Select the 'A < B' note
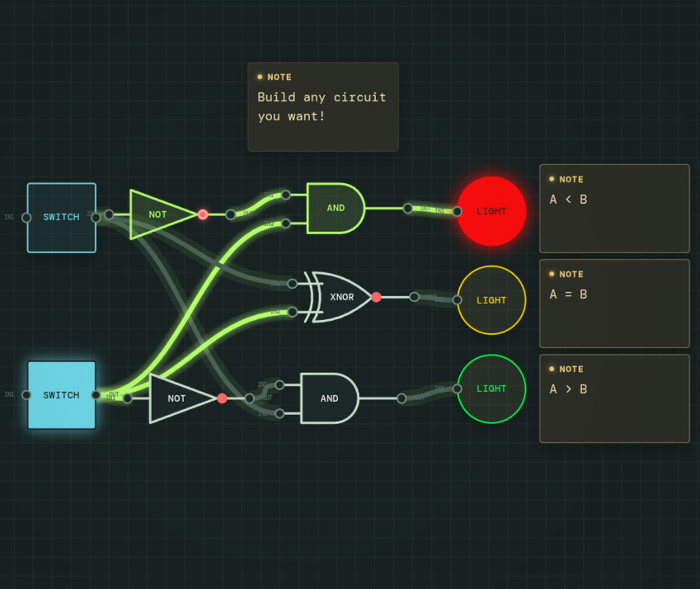The height and width of the screenshot is (589, 700). pos(615,209)
